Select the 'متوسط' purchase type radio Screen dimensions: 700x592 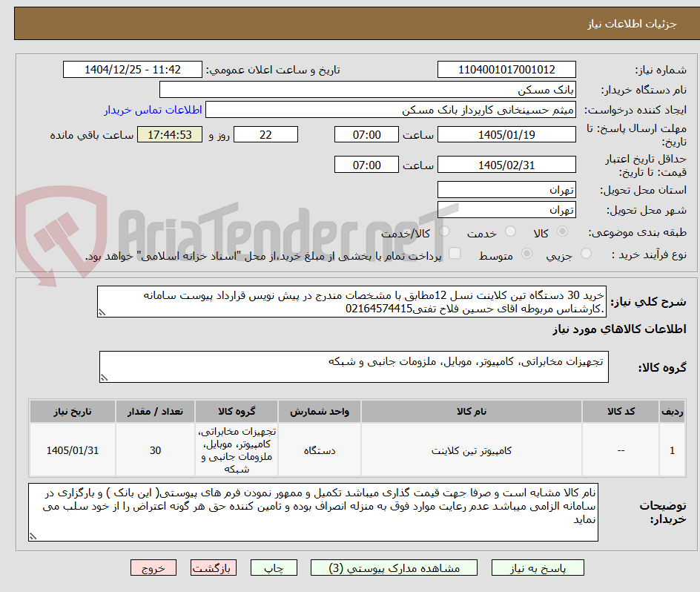click(x=526, y=253)
